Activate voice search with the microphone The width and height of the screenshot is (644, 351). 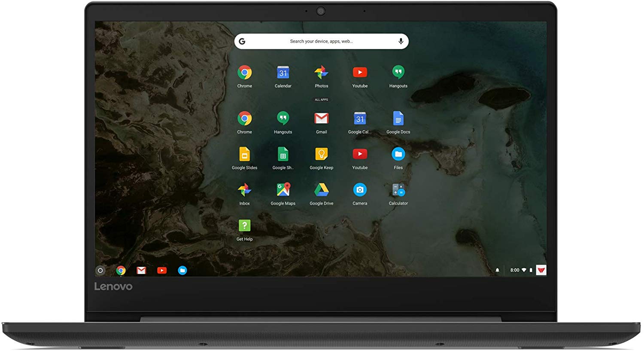click(x=400, y=41)
